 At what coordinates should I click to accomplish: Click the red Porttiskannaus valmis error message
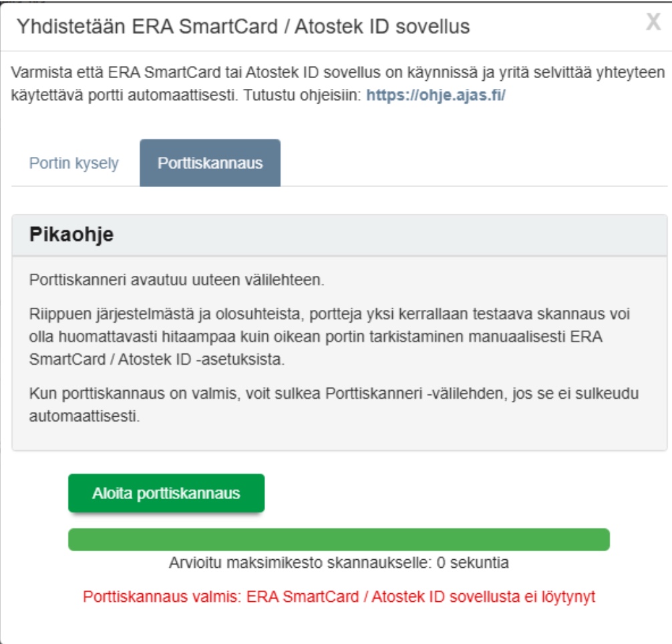pos(339,597)
